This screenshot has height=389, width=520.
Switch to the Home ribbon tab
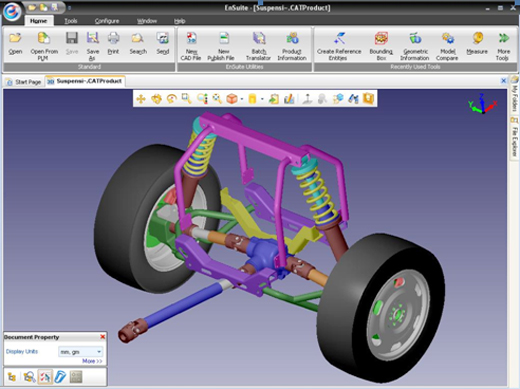pos(38,21)
